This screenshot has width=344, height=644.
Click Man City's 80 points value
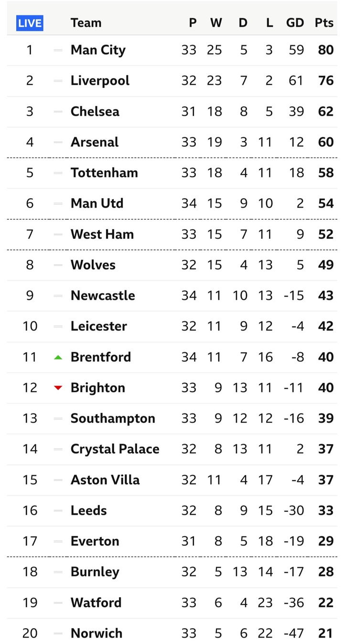pyautogui.click(x=325, y=50)
